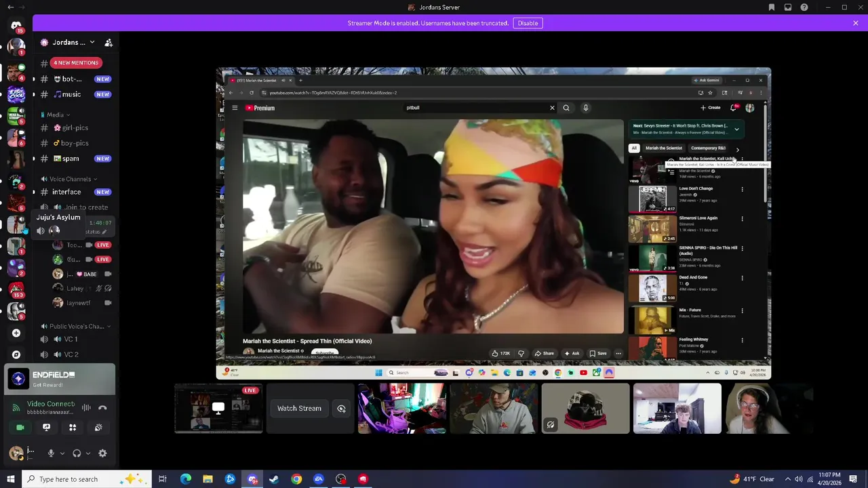The width and height of the screenshot is (868, 488).
Task: Click the voice user Lahey
Action: [x=82, y=288]
